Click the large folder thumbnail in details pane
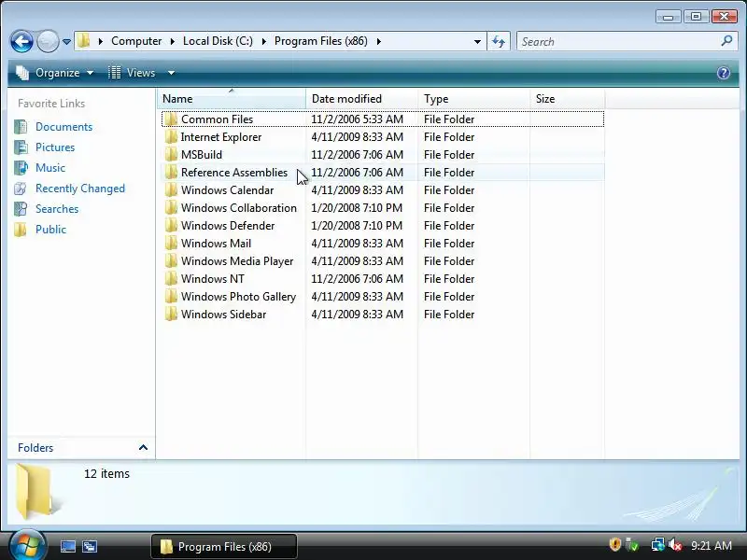The image size is (747, 560). click(x=35, y=491)
